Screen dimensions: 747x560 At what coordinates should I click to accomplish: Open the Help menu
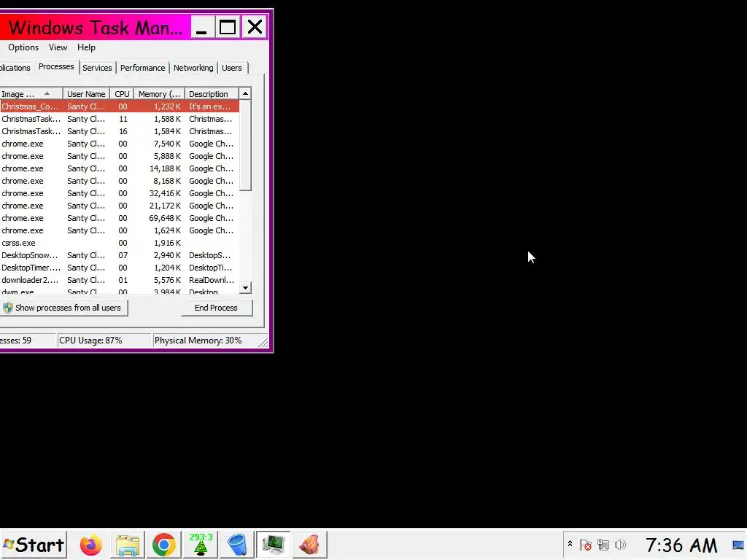pos(86,47)
